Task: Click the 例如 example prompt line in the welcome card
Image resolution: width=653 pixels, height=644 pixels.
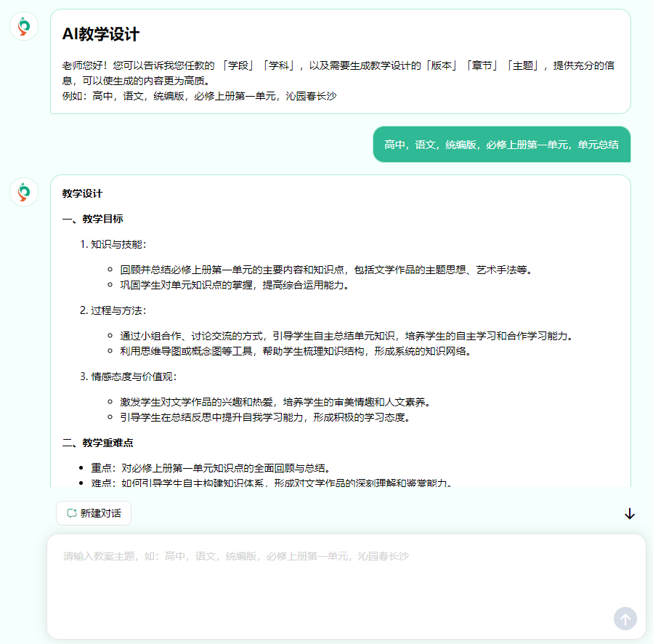Action: tap(199, 96)
